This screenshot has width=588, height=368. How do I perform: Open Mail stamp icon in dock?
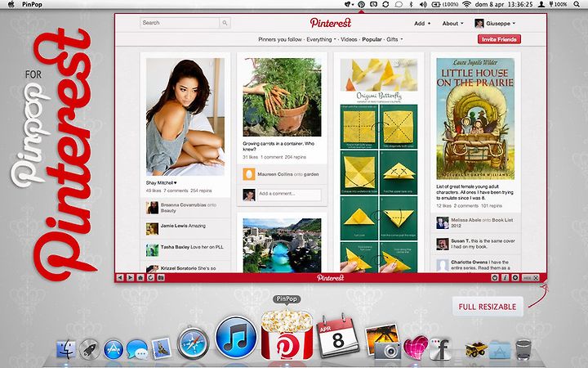click(162, 348)
